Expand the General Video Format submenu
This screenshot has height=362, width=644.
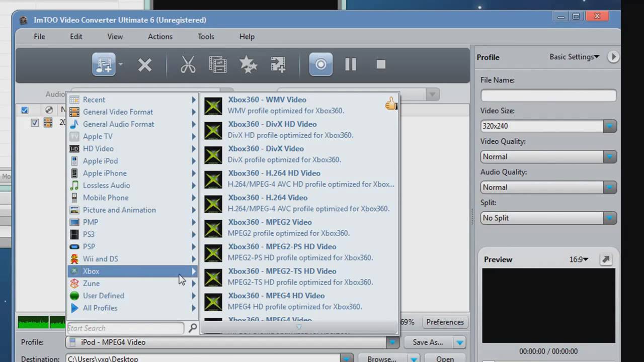[193, 112]
